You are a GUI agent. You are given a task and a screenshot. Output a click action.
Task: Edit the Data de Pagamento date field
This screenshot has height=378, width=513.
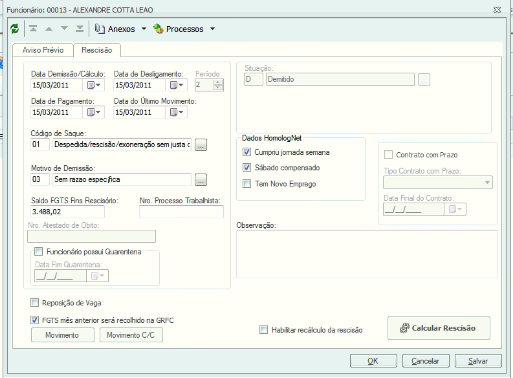[x=56, y=112]
